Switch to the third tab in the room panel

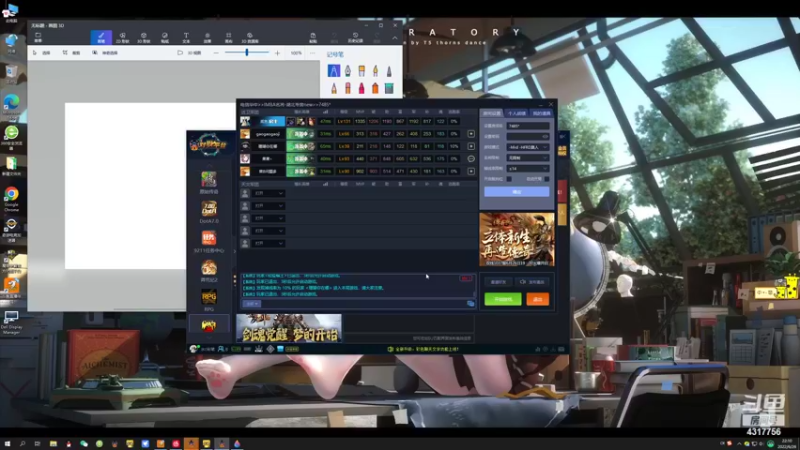541,113
